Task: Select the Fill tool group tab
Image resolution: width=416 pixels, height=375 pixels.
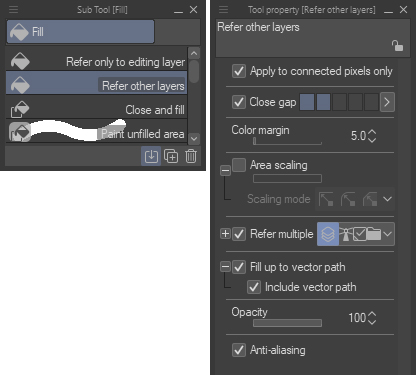Action: coord(80,32)
